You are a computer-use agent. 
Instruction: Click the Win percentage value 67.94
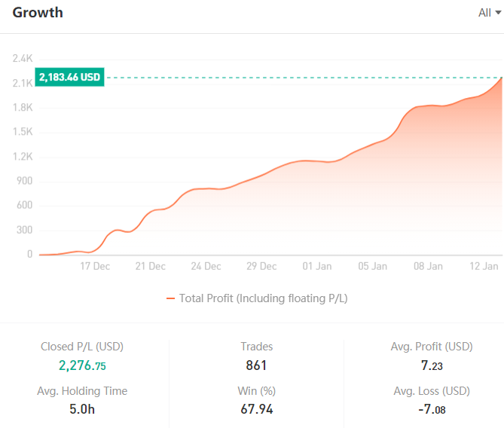pyautogui.click(x=257, y=409)
